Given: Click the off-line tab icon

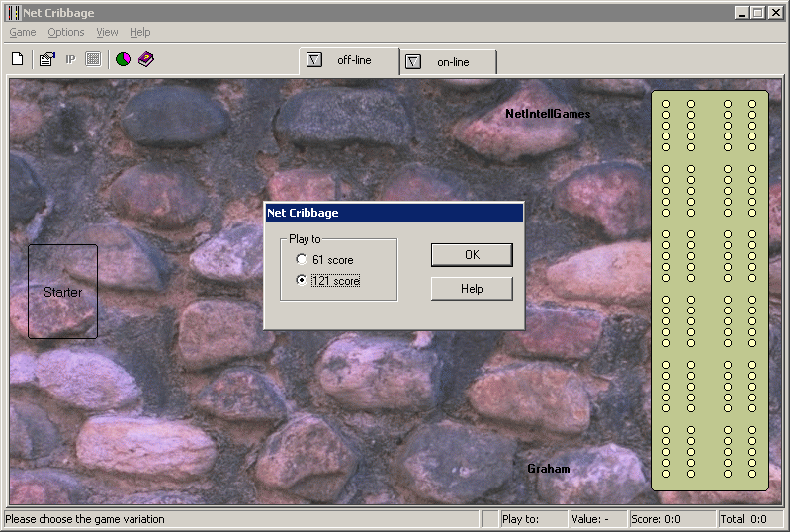Looking at the screenshot, I should (314, 60).
